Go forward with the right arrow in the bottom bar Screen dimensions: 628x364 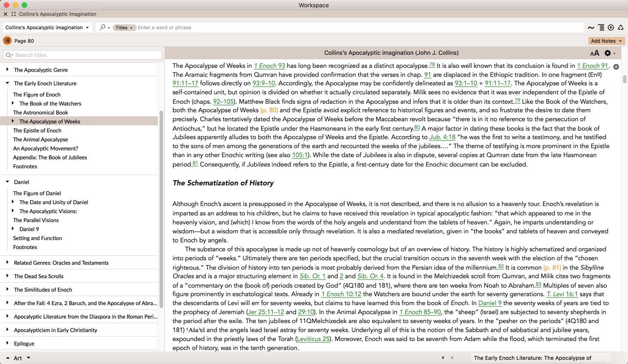click(x=452, y=358)
